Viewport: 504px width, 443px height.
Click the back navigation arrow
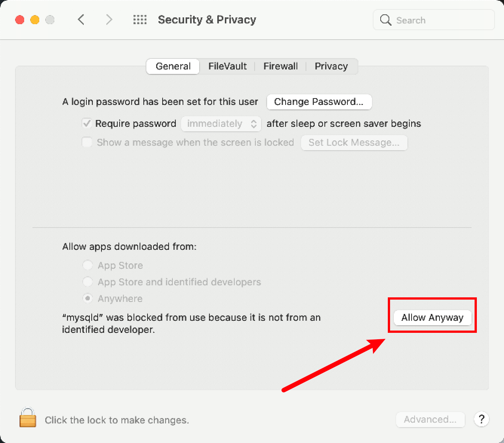[81, 20]
